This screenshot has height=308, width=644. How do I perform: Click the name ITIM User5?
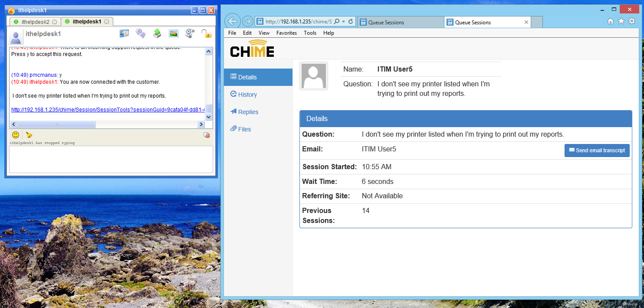(395, 69)
